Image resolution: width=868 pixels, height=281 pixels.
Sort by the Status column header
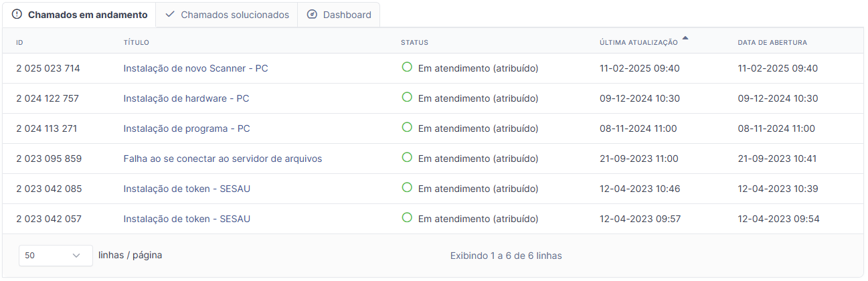click(x=414, y=42)
